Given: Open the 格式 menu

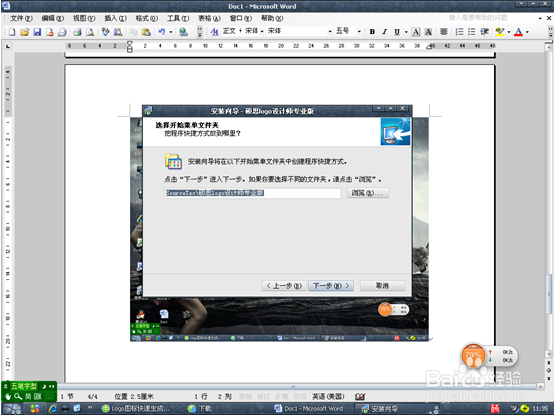Looking at the screenshot, I should (x=147, y=18).
